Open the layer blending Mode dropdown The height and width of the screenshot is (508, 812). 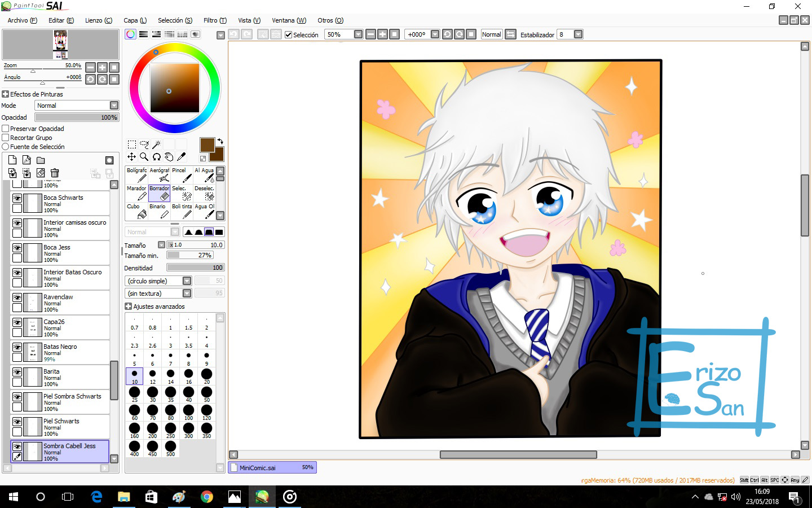click(x=77, y=106)
